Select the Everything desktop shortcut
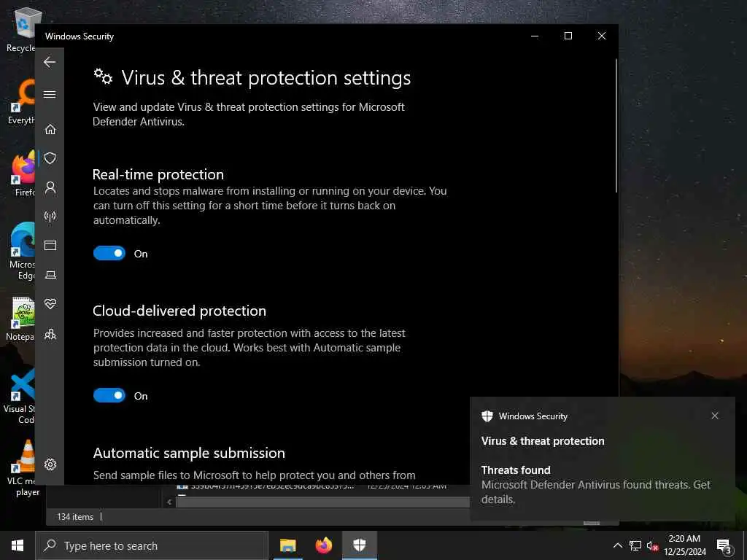The height and width of the screenshot is (560, 747). click(x=22, y=101)
